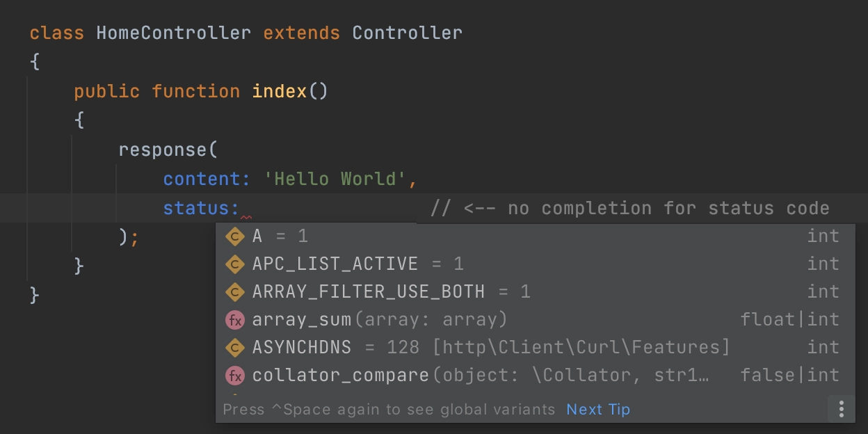The image size is (868, 434).
Task: Click the function icon beside collator_compare
Action: tap(236, 376)
